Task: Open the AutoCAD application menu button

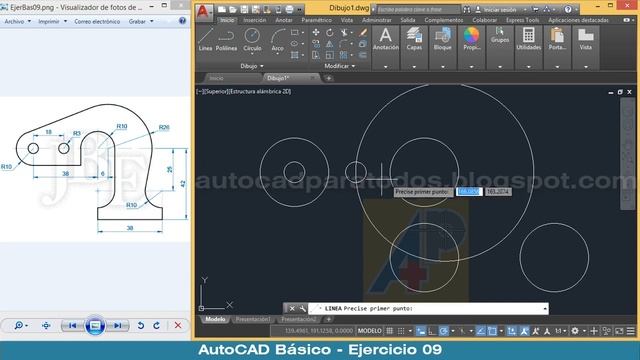Action: pos(203,12)
